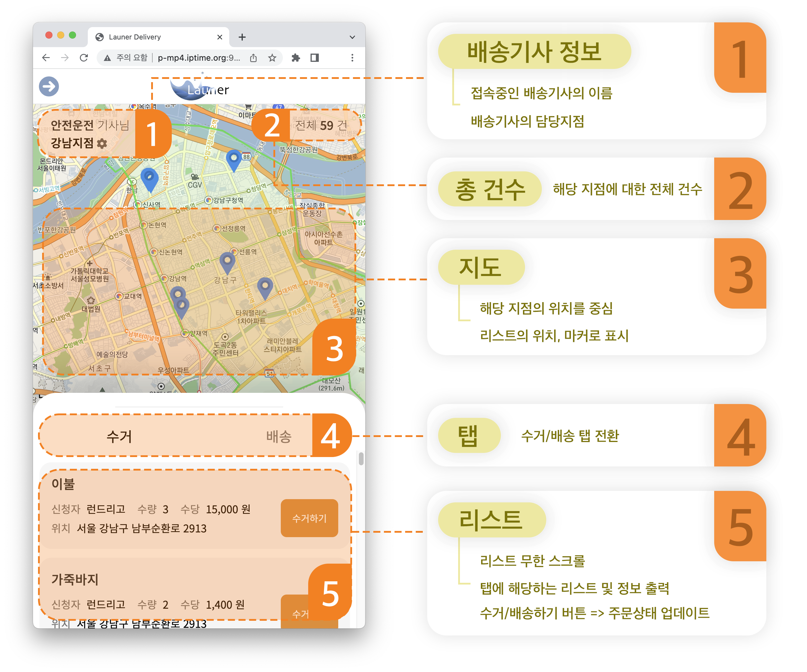
Task: Go back with the browser back arrow
Action: [x=46, y=58]
